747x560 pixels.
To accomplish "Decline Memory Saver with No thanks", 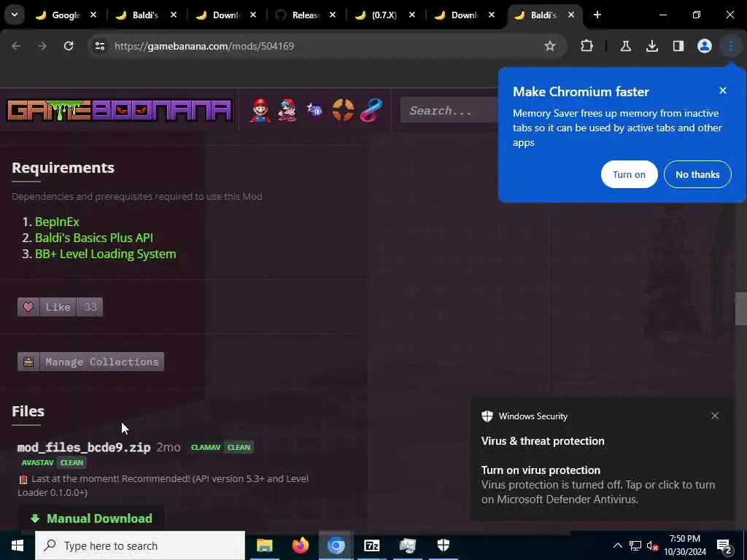I will [697, 174].
